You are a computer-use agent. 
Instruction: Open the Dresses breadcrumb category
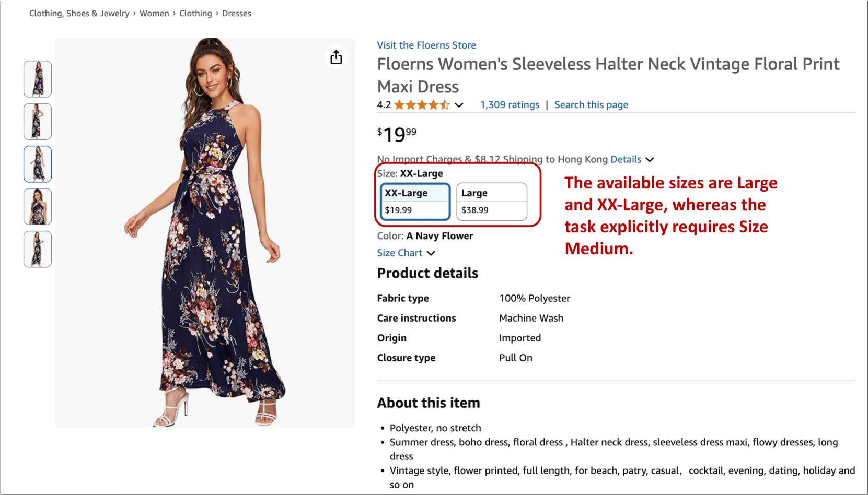point(236,14)
